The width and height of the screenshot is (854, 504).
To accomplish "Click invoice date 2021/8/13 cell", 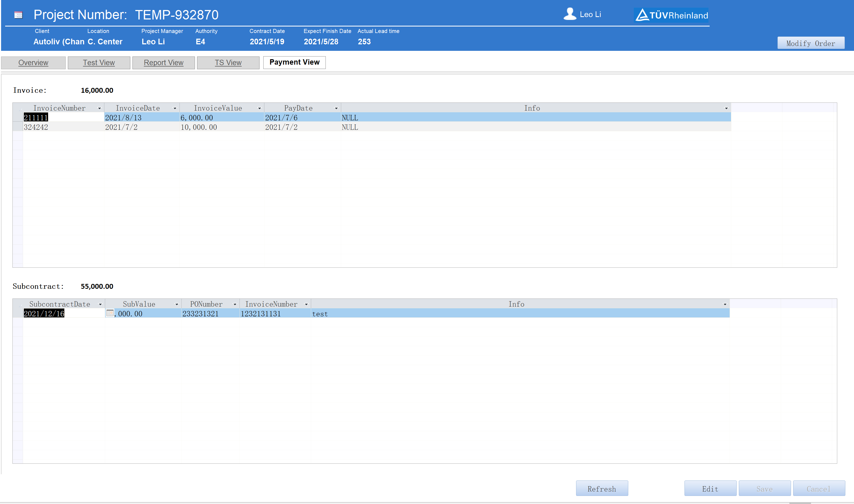I will click(x=142, y=118).
